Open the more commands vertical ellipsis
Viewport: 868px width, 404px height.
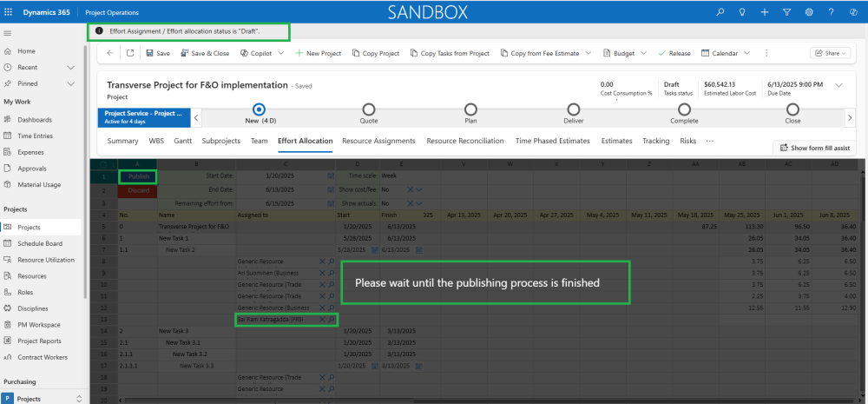coord(766,53)
